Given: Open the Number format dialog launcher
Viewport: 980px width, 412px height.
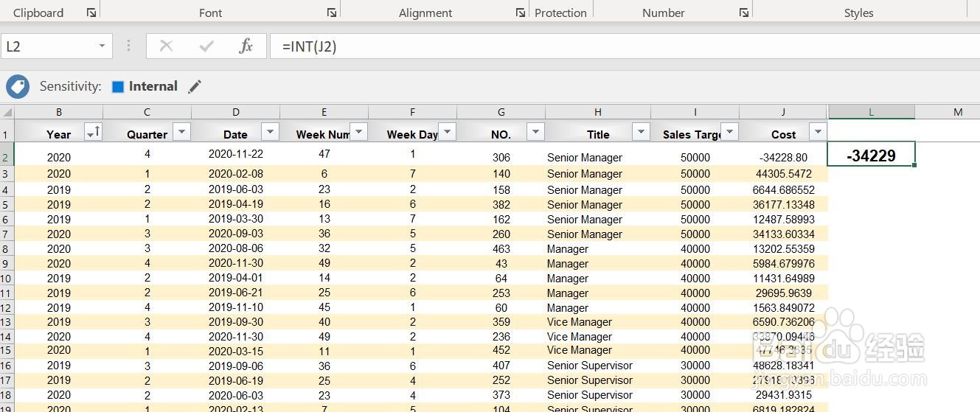Looking at the screenshot, I should click(744, 13).
